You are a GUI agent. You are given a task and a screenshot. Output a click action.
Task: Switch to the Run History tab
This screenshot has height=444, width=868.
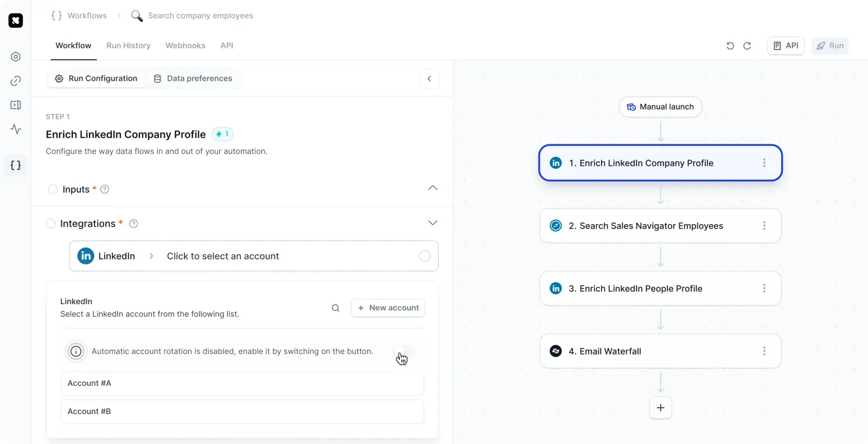click(x=129, y=46)
